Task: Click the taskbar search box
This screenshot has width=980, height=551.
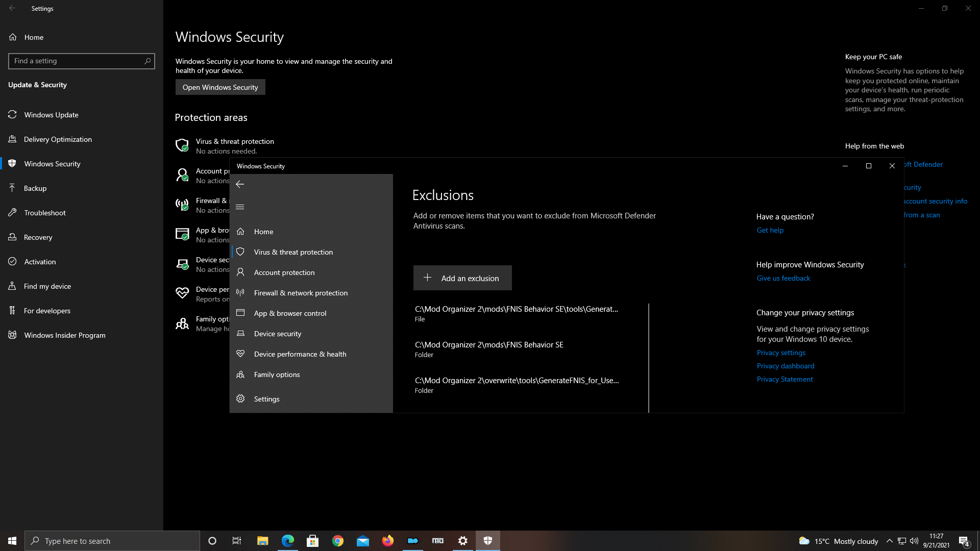Action: click(x=112, y=541)
